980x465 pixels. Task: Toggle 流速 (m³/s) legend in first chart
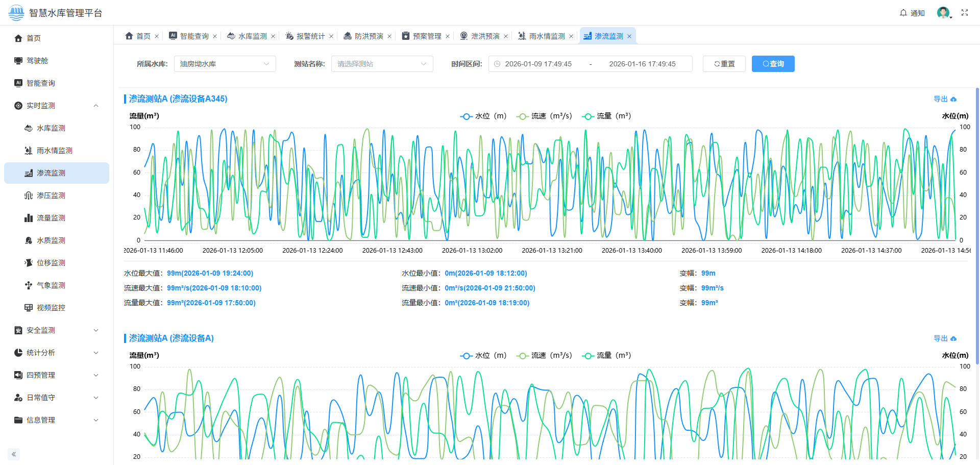point(544,116)
